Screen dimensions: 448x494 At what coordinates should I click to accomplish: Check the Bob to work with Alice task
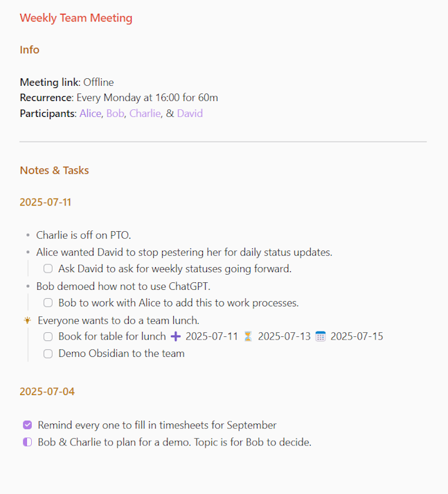point(48,303)
